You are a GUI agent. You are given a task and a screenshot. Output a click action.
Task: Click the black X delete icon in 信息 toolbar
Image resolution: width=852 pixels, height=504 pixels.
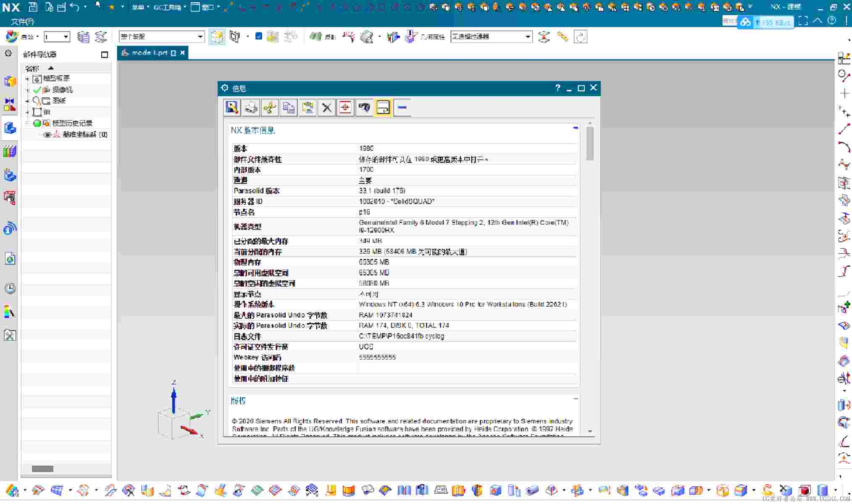point(326,108)
